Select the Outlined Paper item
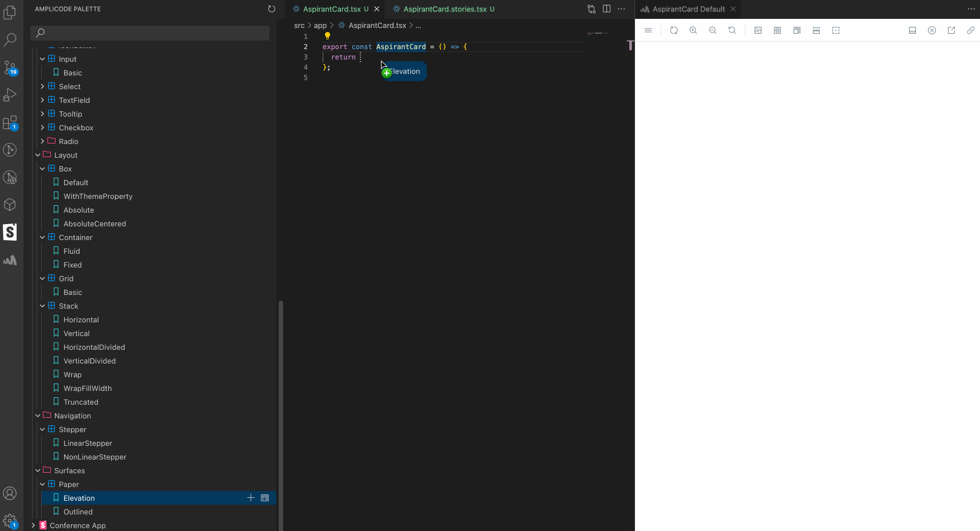Viewport: 980px width, 531px height. pyautogui.click(x=78, y=512)
